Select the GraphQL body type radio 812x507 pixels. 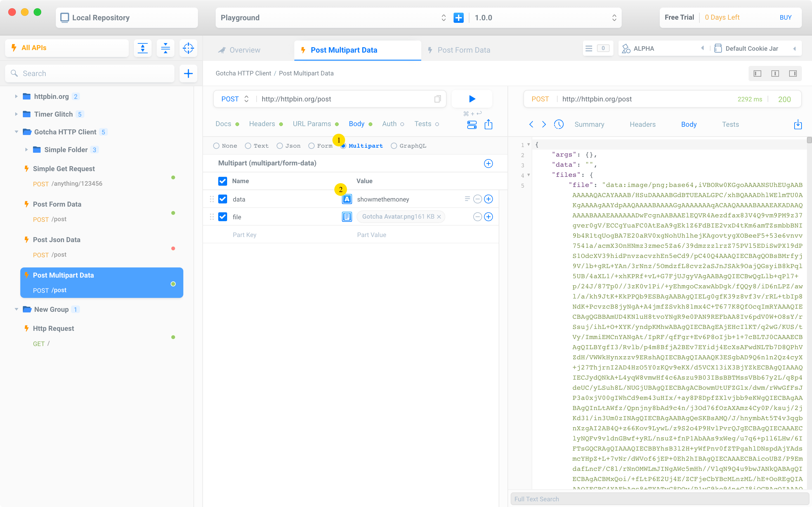coord(394,146)
